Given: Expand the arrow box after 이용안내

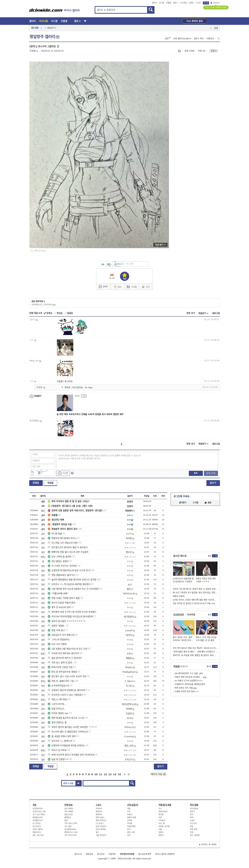Looking at the screenshot, I should [x=219, y=38].
